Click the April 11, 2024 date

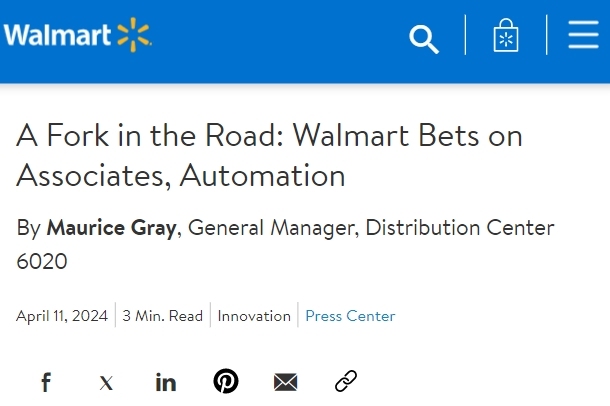[x=62, y=316]
